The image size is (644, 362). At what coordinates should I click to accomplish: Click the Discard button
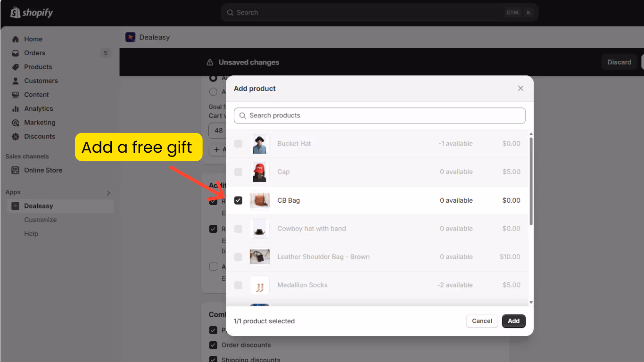pyautogui.click(x=619, y=62)
